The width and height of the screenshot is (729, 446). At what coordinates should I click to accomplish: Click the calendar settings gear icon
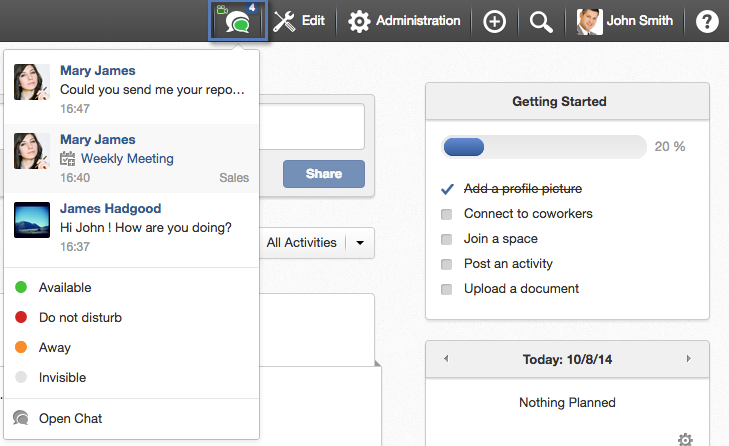pyautogui.click(x=685, y=439)
